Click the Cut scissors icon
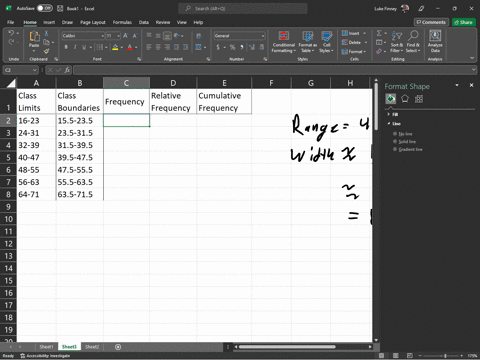The image size is (480, 360). point(46,33)
